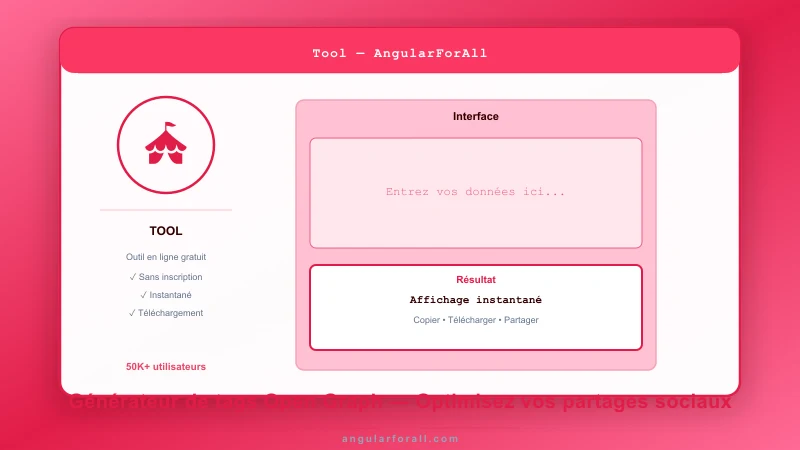The width and height of the screenshot is (800, 450).
Task: Click the checkmark beside Téléchargement
Action: tap(132, 313)
